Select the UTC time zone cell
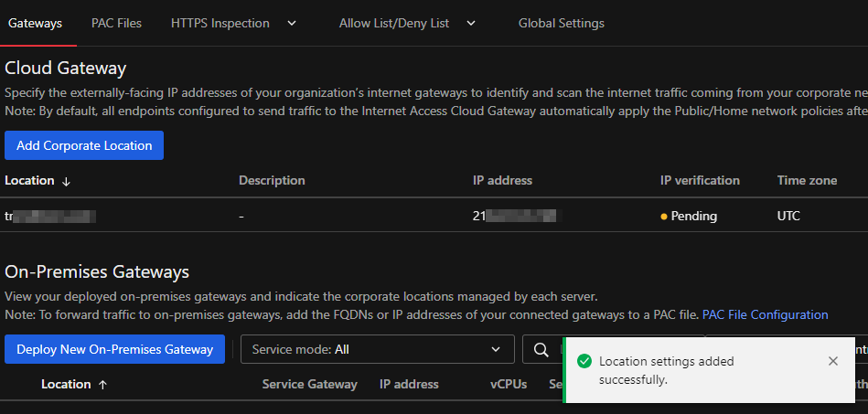Image resolution: width=868 pixels, height=414 pixels. click(x=789, y=217)
